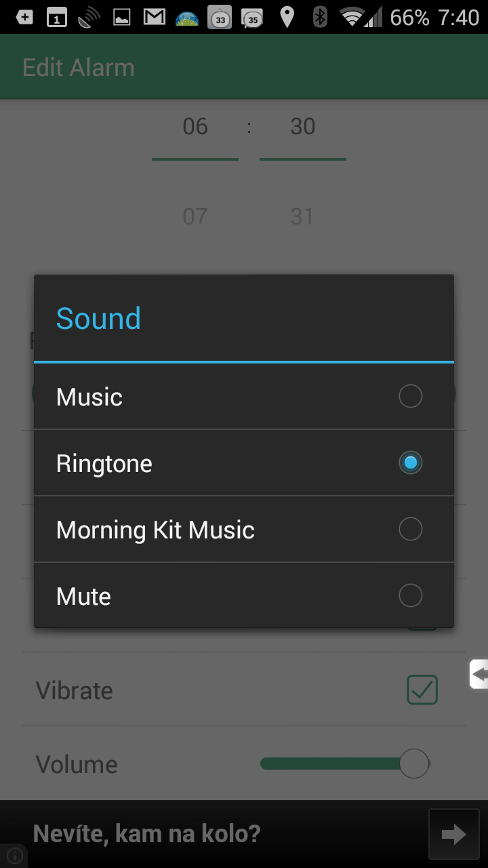
Task: Open the ad arrow button
Action: click(454, 834)
